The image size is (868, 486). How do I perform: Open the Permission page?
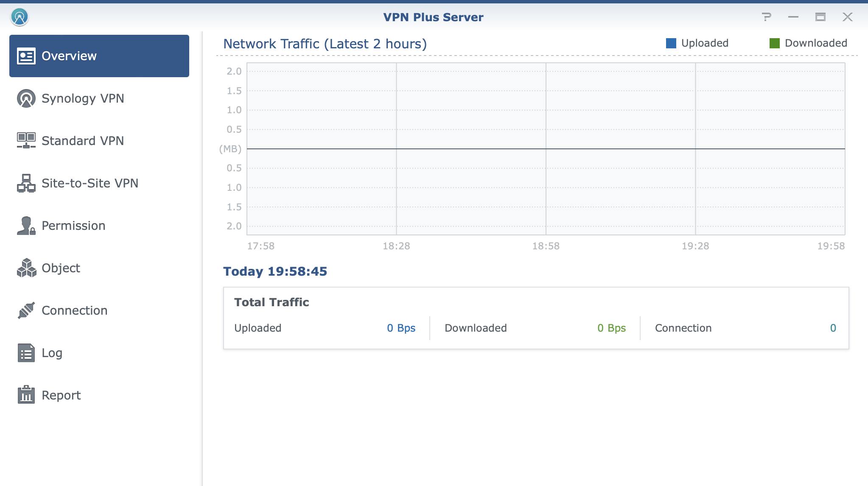pyautogui.click(x=99, y=226)
